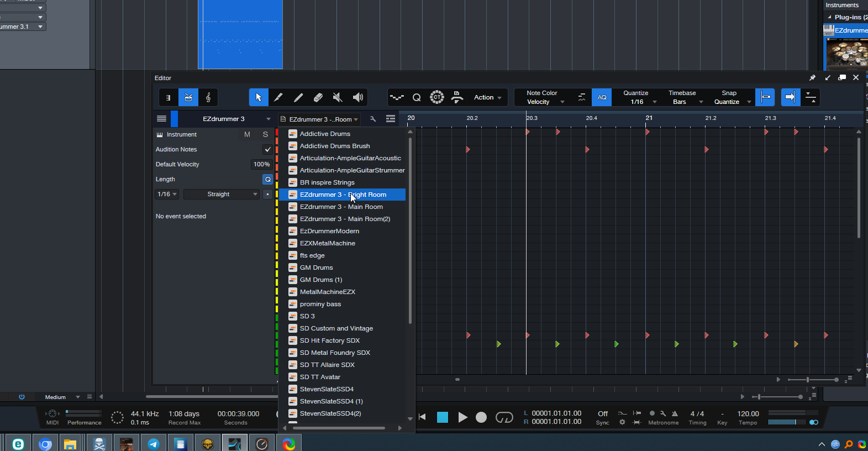
Task: Select Addictive Drums from list
Action: 325,134
